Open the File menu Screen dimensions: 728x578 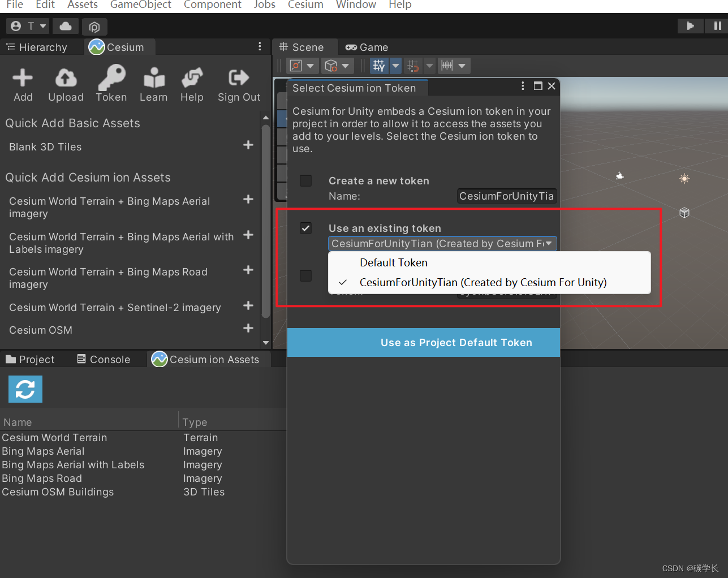[15, 5]
